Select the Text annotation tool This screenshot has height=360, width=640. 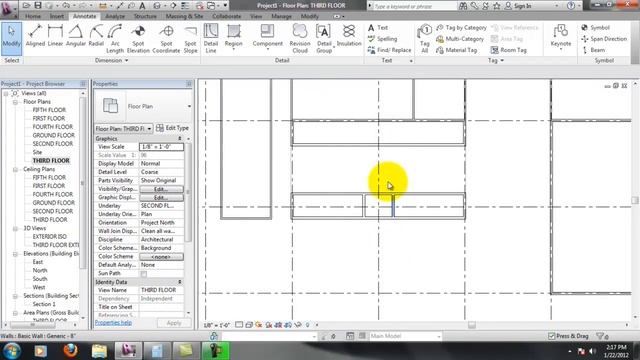(x=378, y=27)
